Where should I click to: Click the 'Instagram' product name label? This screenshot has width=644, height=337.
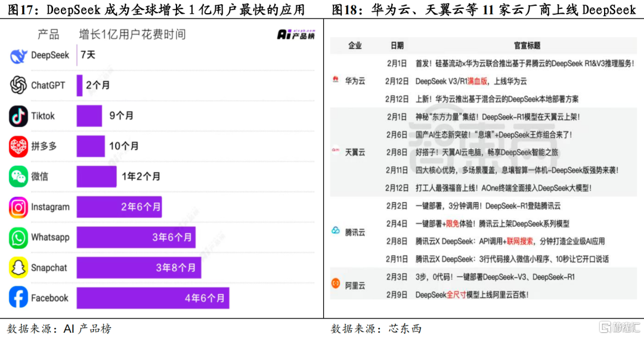tap(50, 207)
